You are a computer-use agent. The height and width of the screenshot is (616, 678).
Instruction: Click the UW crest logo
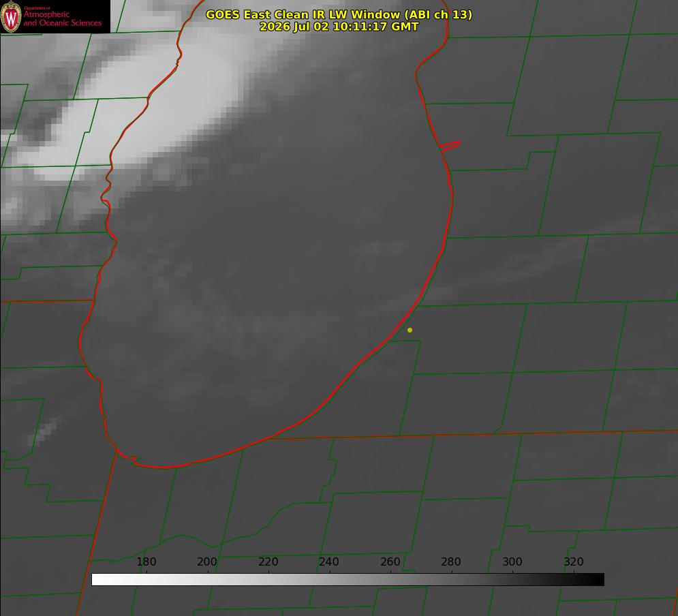(11, 16)
